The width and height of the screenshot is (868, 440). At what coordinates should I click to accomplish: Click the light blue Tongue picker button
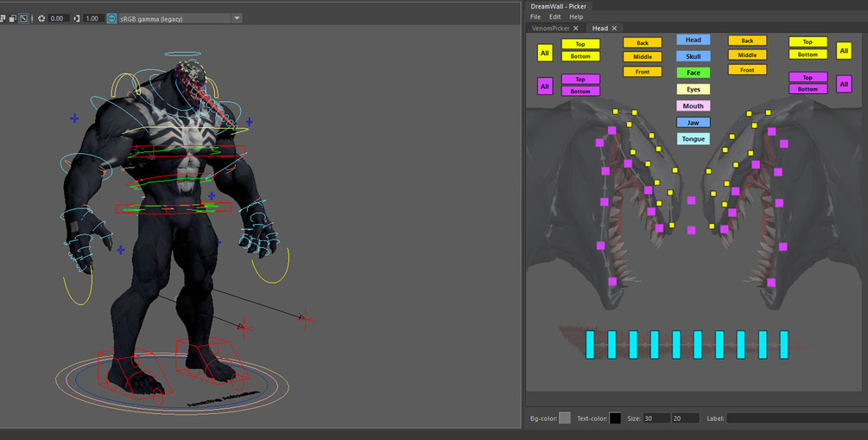(693, 139)
